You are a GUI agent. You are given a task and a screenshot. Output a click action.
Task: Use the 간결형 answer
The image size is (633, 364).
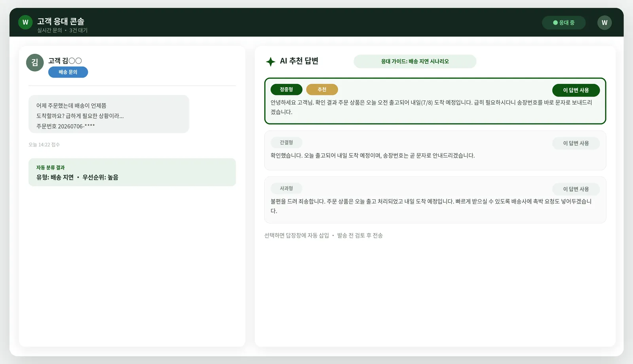576,143
